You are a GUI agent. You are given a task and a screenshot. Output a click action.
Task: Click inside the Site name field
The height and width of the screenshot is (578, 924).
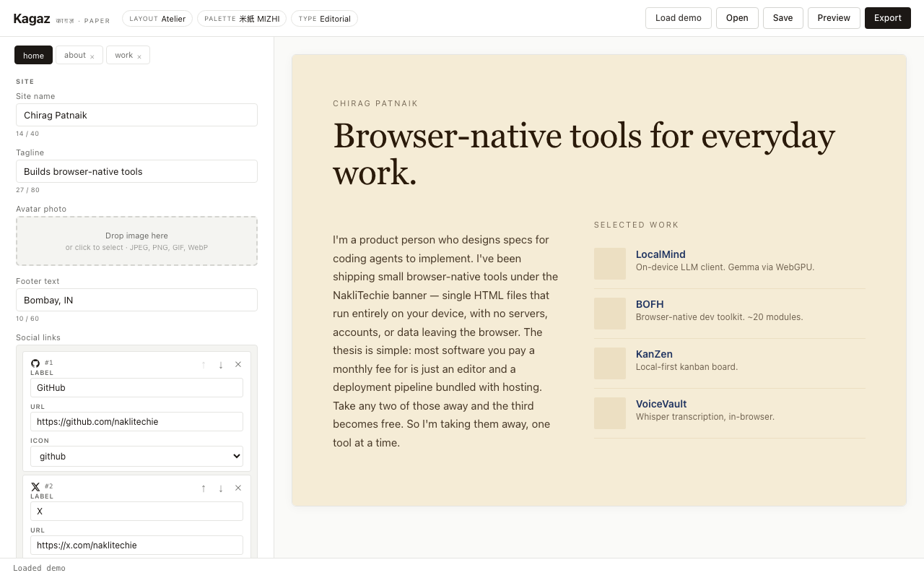pyautogui.click(x=136, y=115)
